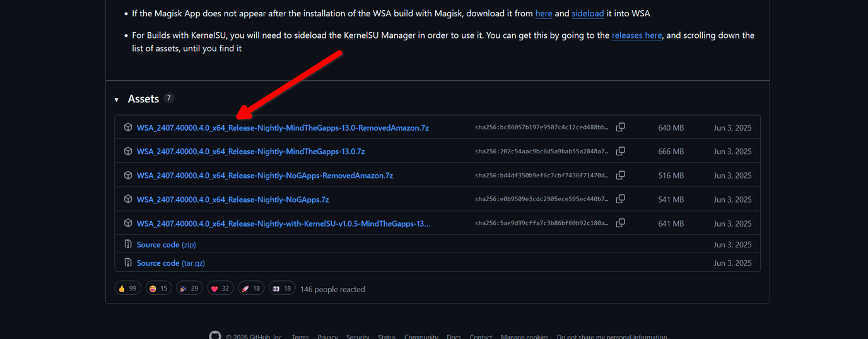
Task: Download MindTheGapps-13.0-RemovedAmazon.7z asset
Action: [283, 128]
